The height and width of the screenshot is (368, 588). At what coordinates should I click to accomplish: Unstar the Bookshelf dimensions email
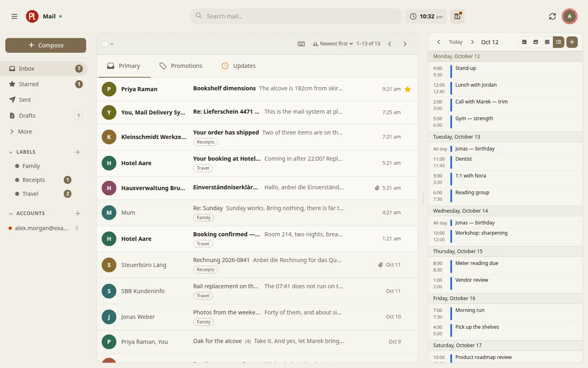[x=408, y=89]
